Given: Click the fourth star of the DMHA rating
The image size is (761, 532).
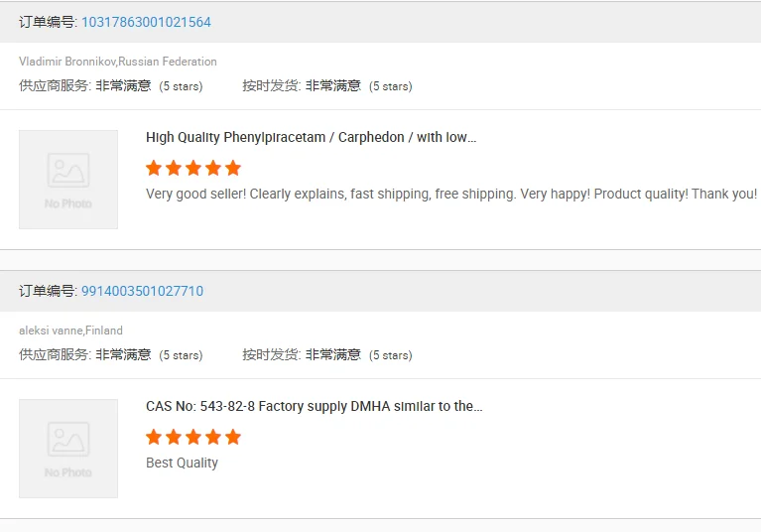Looking at the screenshot, I should point(213,437).
